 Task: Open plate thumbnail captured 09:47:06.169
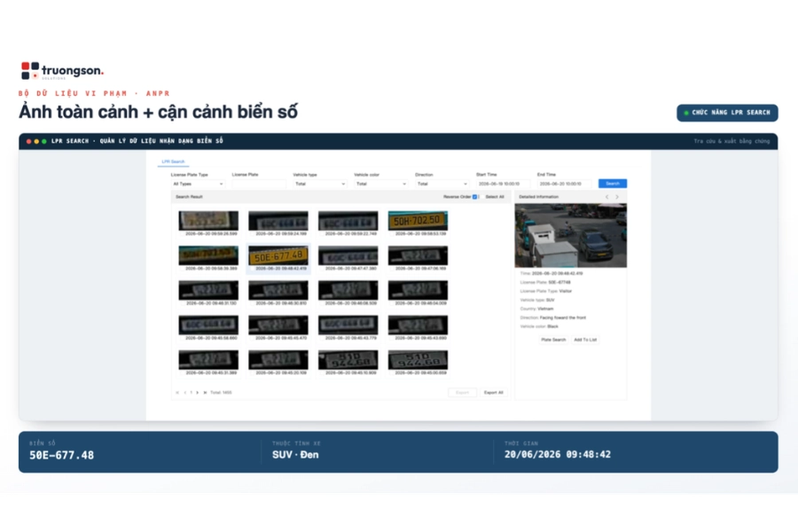(418, 255)
